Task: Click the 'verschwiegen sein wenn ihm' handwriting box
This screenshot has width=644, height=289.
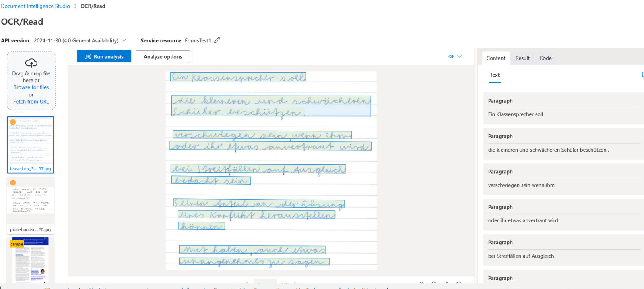Action: click(262, 135)
